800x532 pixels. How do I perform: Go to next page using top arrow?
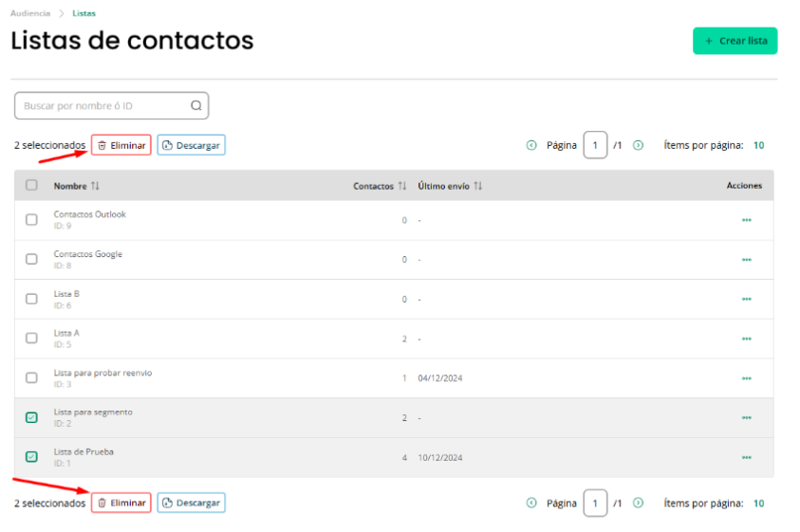click(x=638, y=145)
